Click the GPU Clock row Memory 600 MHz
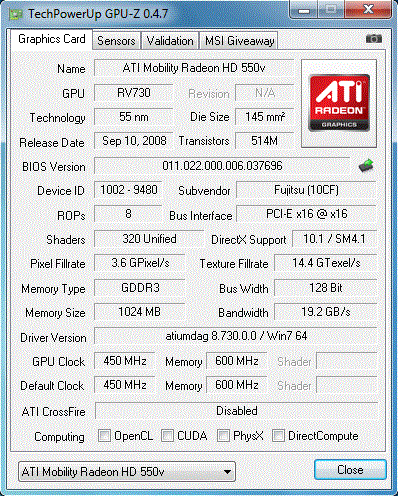398x496 pixels. (x=237, y=361)
